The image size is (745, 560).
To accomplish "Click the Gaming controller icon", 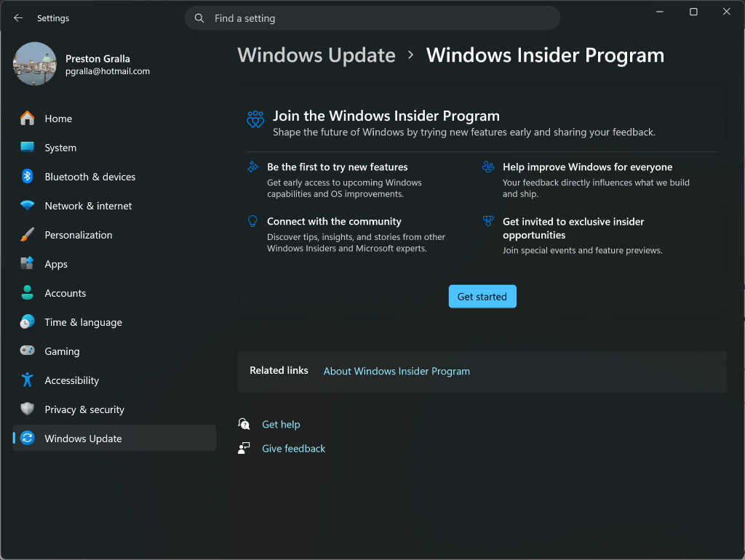I will pyautogui.click(x=27, y=351).
